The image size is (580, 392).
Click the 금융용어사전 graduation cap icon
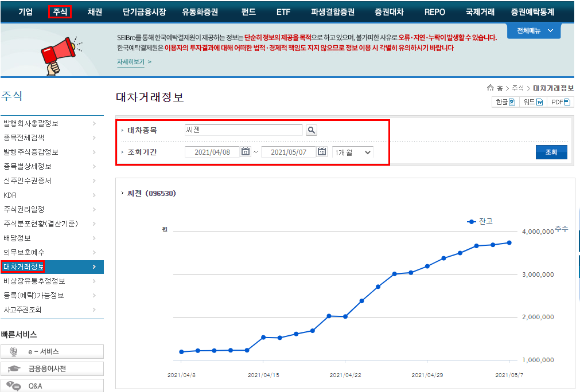tap(14, 369)
